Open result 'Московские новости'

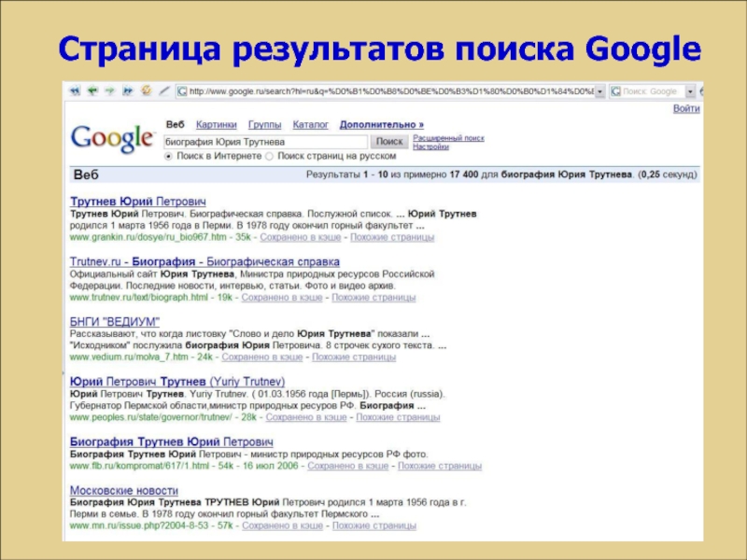coord(124,491)
